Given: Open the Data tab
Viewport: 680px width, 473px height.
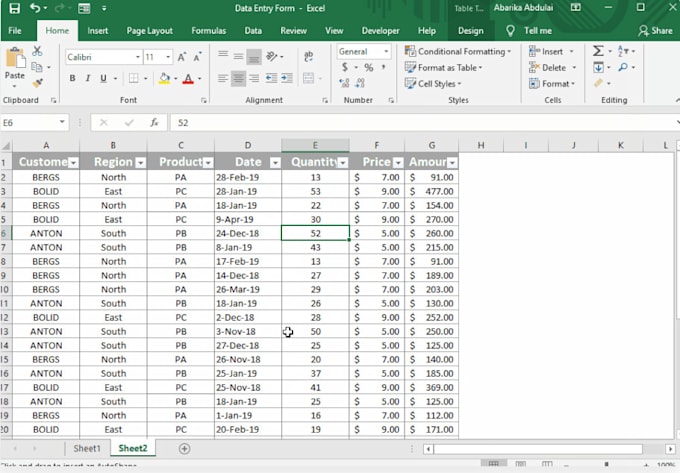Looking at the screenshot, I should click(253, 31).
